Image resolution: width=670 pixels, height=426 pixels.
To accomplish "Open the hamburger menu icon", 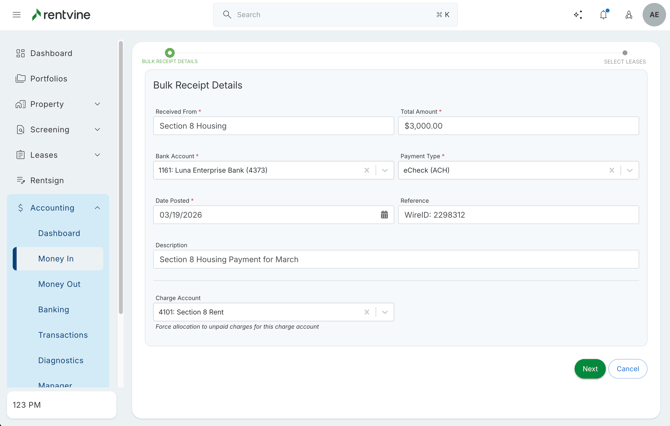I will pos(16,15).
